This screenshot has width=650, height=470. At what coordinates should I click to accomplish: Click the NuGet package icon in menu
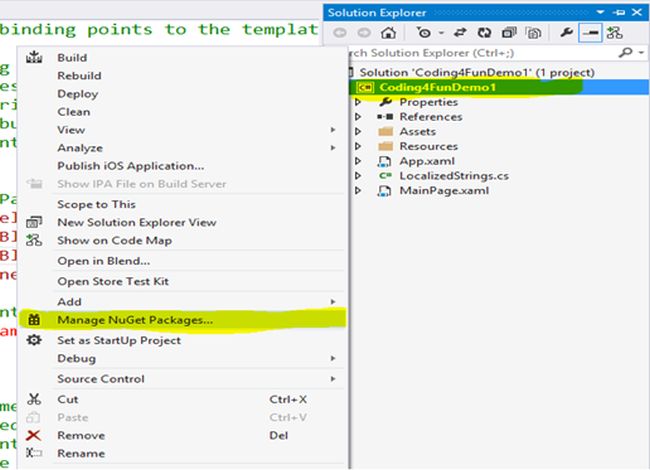34,320
